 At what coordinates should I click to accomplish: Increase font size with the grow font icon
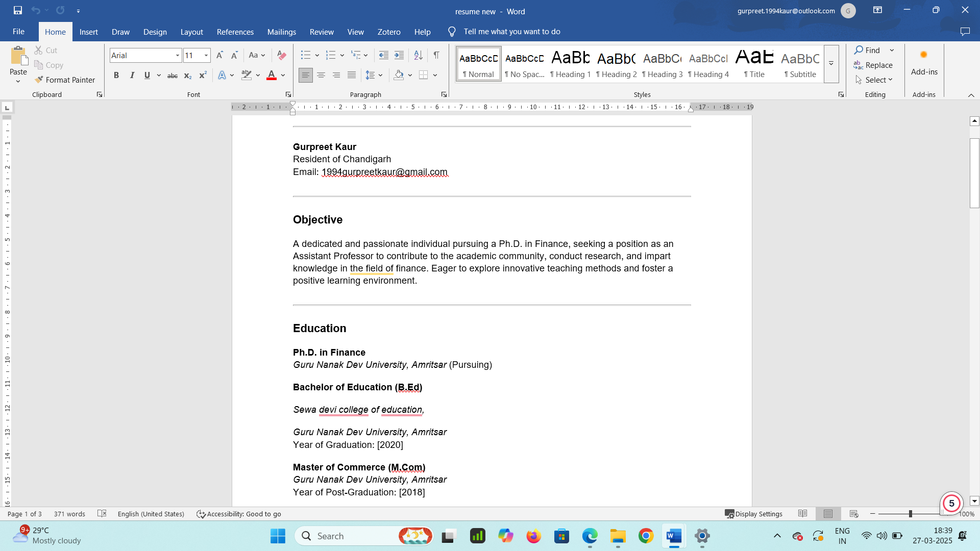[x=219, y=55]
